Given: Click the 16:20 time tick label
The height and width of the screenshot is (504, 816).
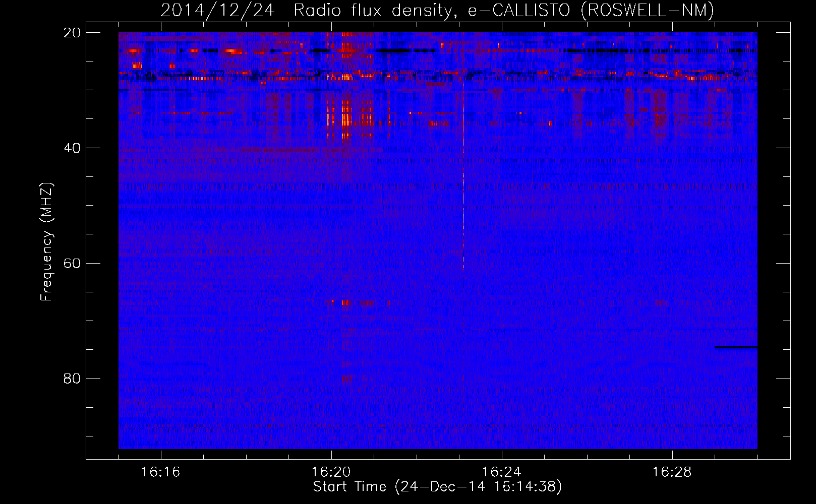Looking at the screenshot, I should pyautogui.click(x=331, y=472).
